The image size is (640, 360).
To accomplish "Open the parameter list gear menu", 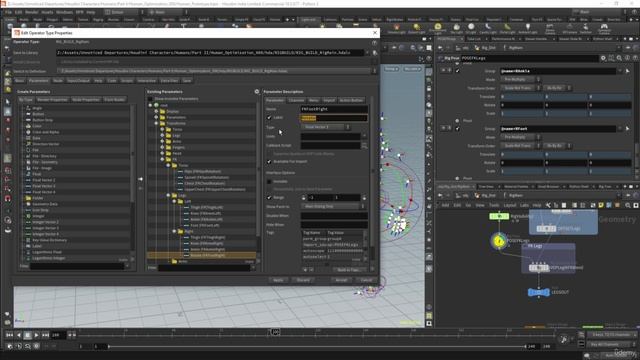I will coord(257,91).
